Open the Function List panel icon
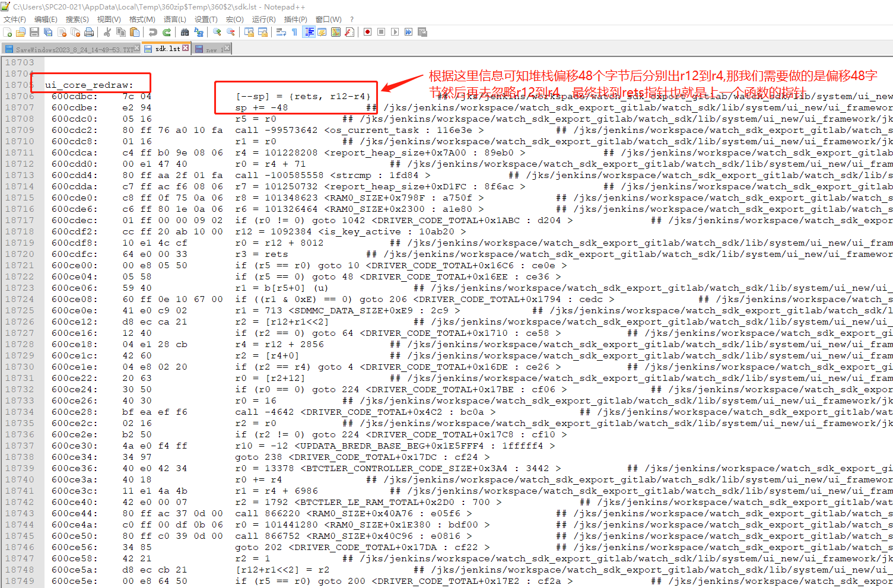The height and width of the screenshot is (588, 893). (x=349, y=32)
